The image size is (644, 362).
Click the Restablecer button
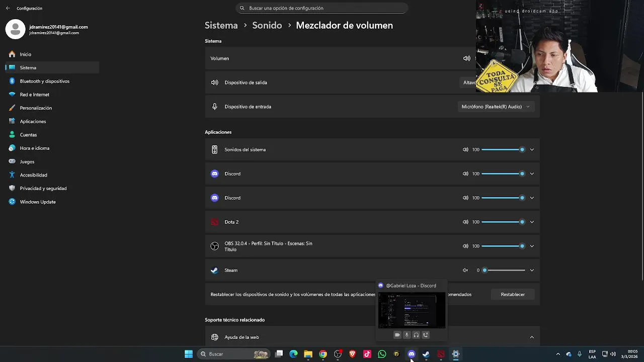point(513,295)
